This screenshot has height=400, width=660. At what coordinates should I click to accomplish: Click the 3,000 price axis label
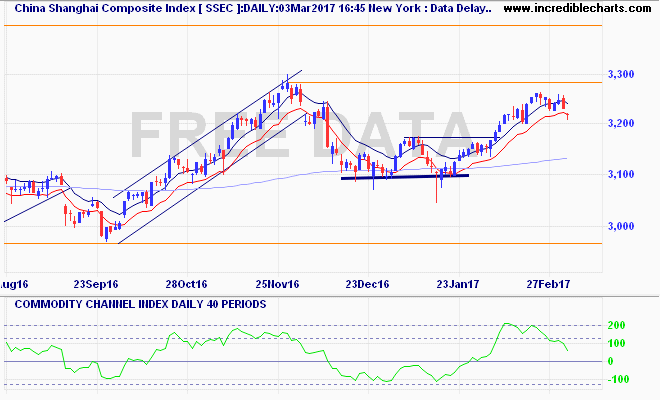(x=621, y=226)
